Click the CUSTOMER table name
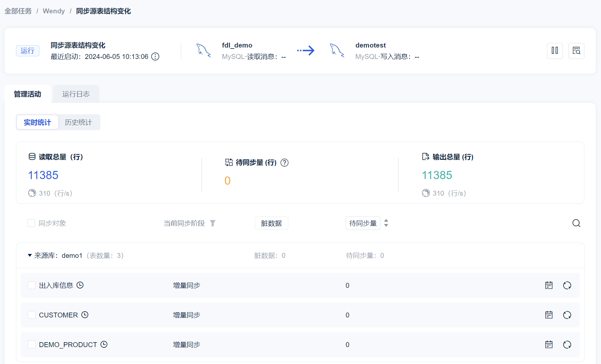The width and height of the screenshot is (601, 364). [x=58, y=315]
